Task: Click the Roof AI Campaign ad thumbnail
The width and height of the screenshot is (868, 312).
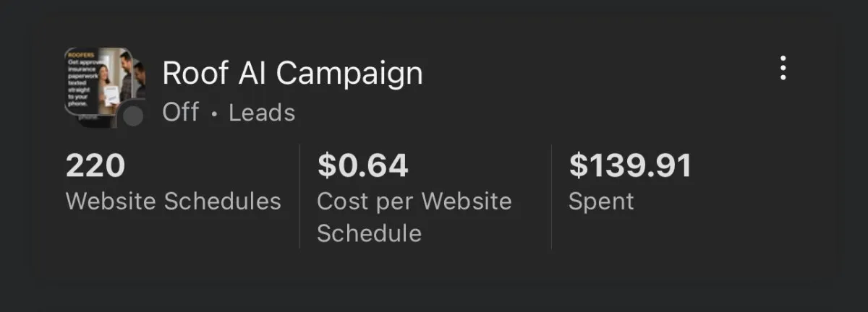Action: [x=98, y=83]
